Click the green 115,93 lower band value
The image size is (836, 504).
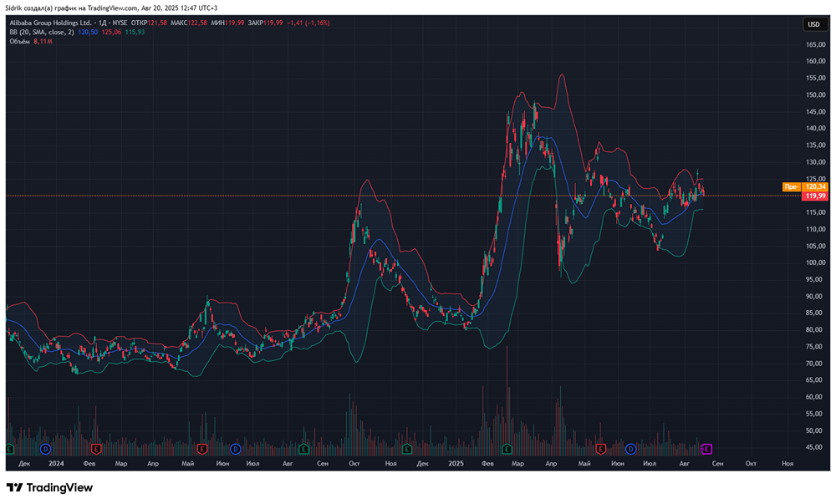tap(135, 32)
